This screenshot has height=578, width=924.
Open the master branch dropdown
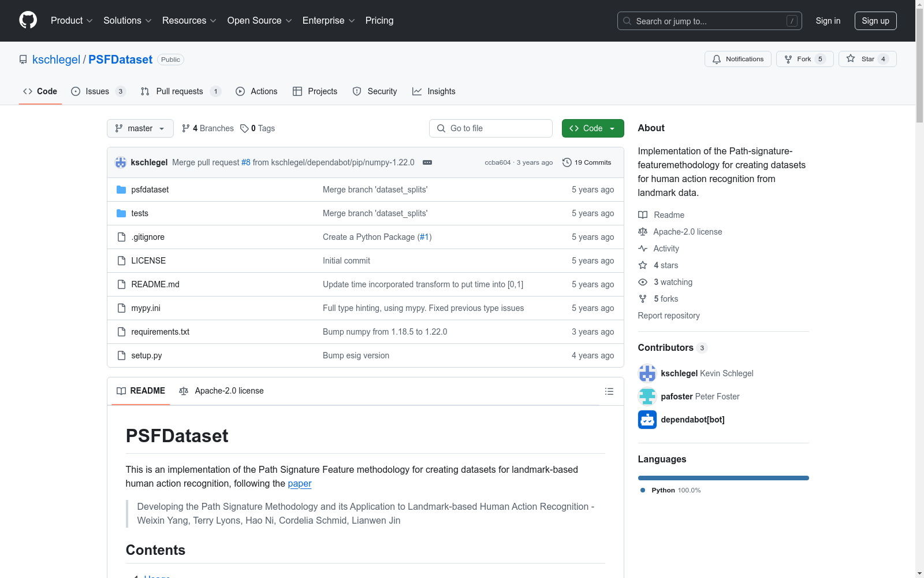[140, 128]
